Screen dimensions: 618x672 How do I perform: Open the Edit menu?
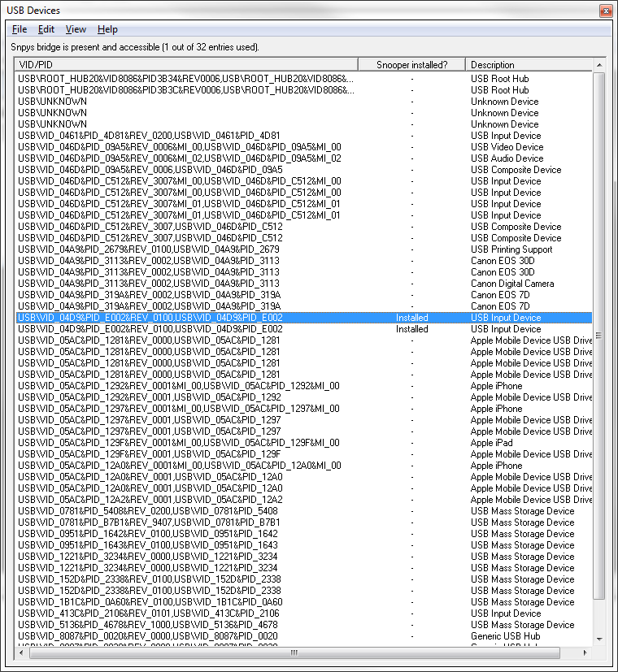[x=46, y=29]
